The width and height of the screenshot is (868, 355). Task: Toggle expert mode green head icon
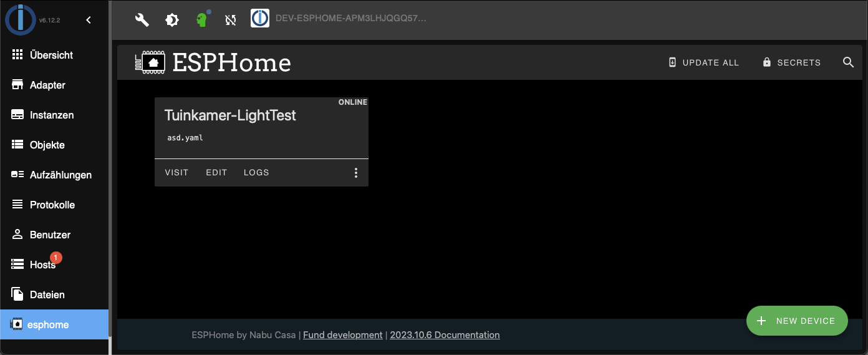(201, 20)
